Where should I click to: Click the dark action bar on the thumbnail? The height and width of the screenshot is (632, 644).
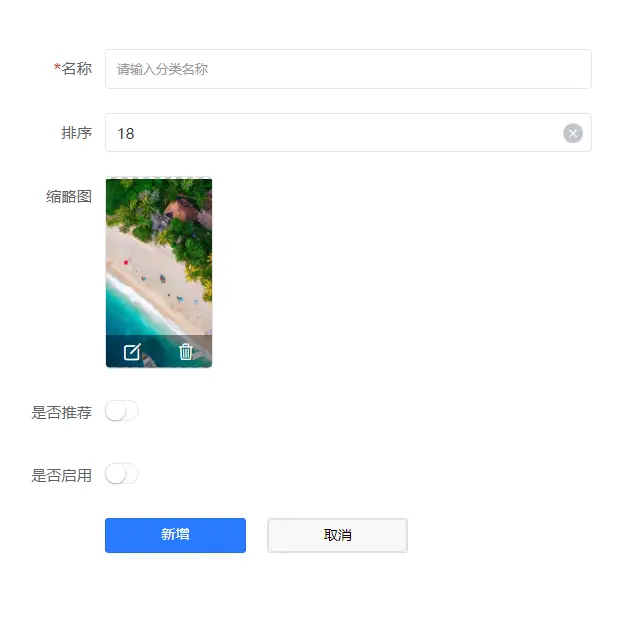click(159, 351)
